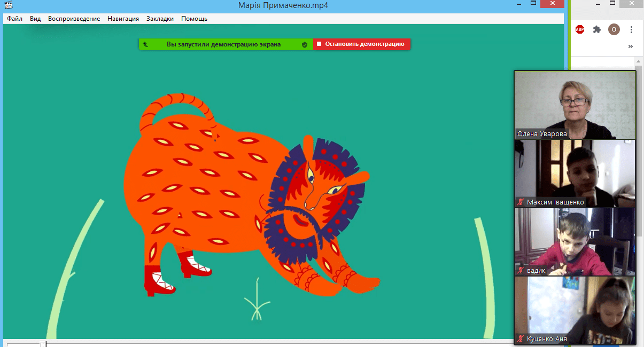Select Куценко Аня video thumbnail
The width and height of the screenshot is (644, 347).
[x=575, y=310]
